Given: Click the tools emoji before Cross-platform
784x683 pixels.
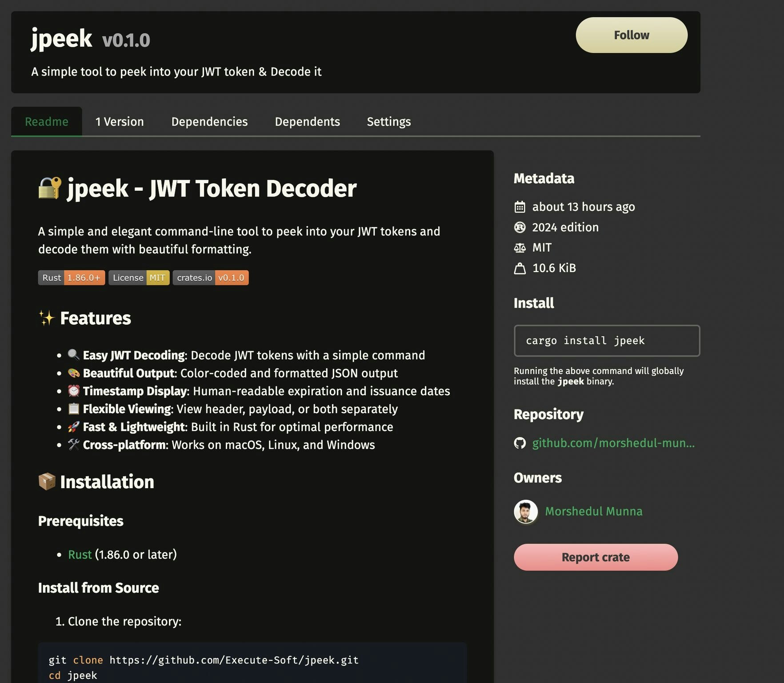Looking at the screenshot, I should tap(74, 444).
